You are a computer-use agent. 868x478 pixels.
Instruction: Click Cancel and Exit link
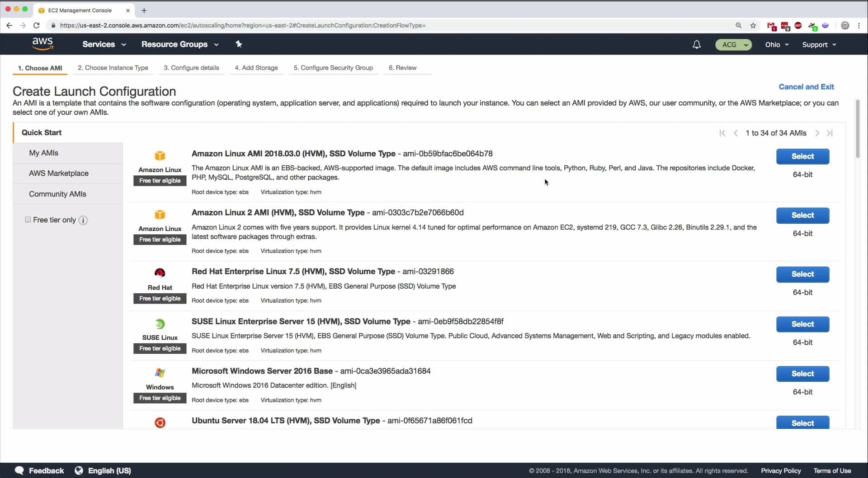806,87
